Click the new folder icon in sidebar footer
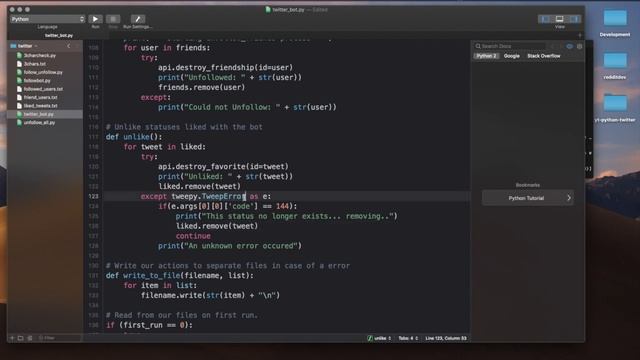 pos(20,338)
